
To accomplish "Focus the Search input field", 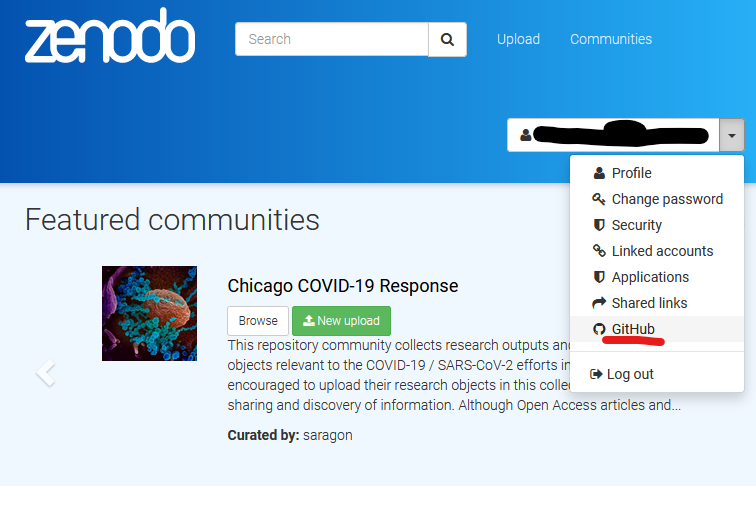I will point(332,40).
